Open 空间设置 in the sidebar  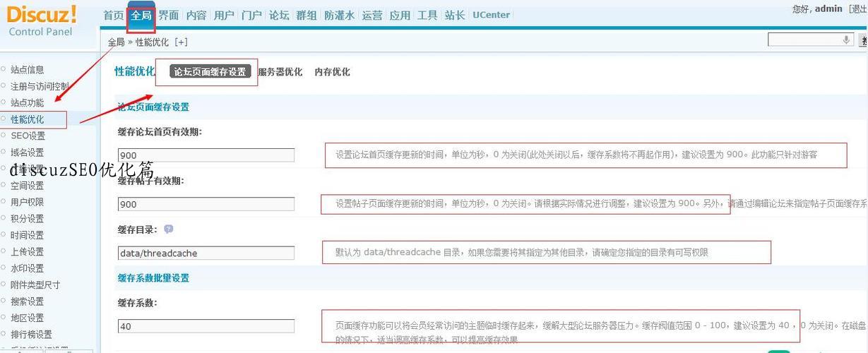28,186
